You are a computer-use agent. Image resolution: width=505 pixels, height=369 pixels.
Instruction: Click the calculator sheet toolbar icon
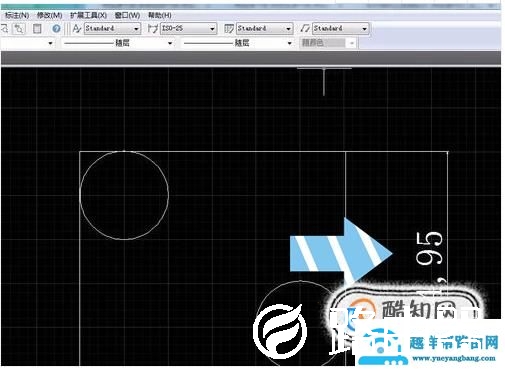point(37,29)
